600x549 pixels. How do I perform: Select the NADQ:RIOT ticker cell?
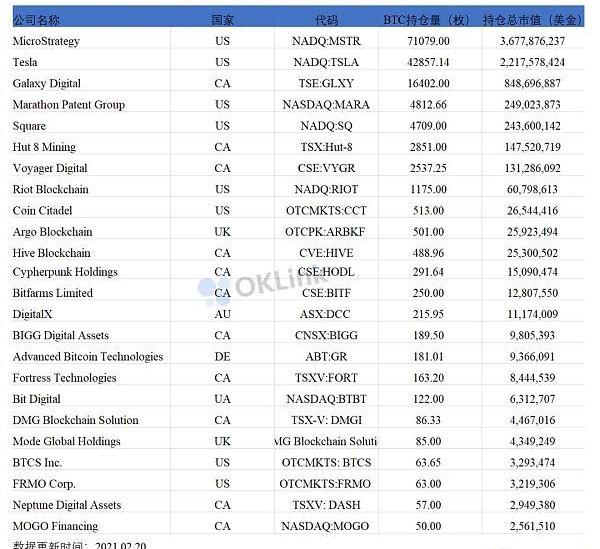(326, 189)
